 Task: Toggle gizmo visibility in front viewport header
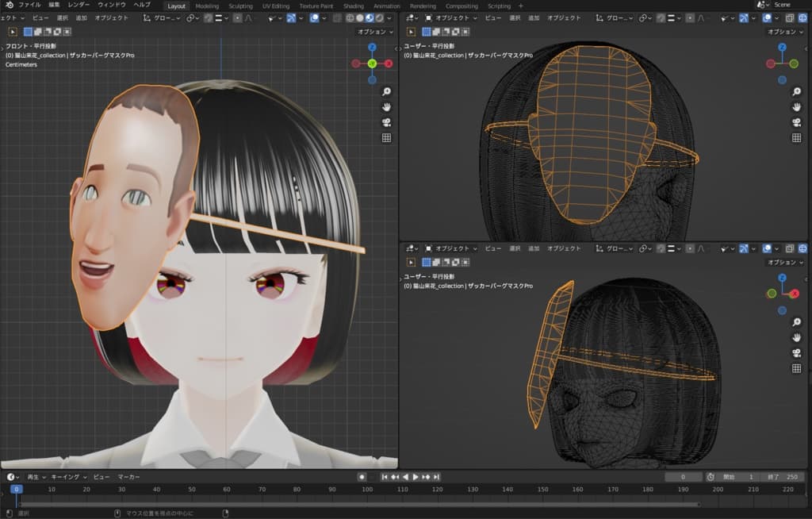point(293,17)
